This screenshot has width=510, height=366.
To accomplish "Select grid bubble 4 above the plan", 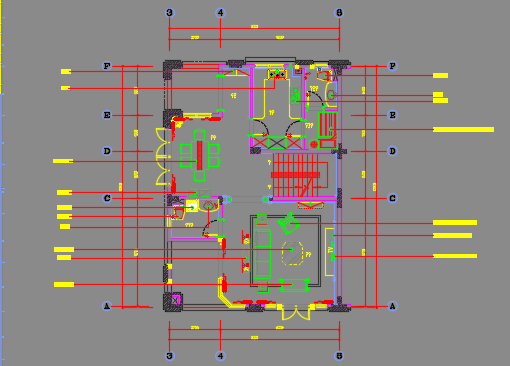I will click(x=220, y=13).
